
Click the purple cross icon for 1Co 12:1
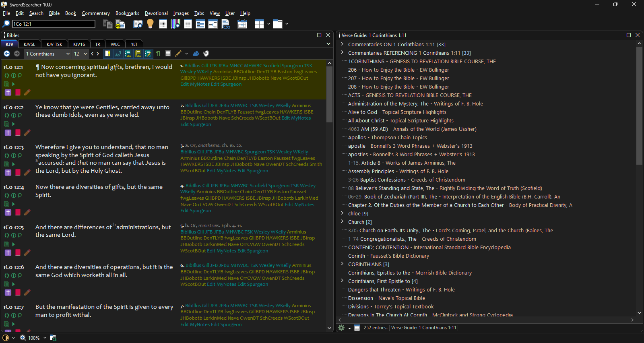(8, 93)
